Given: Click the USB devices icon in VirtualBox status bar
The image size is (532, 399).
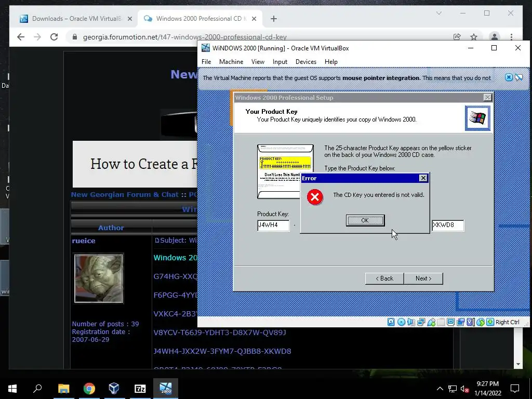Looking at the screenshot, I should [431, 322].
